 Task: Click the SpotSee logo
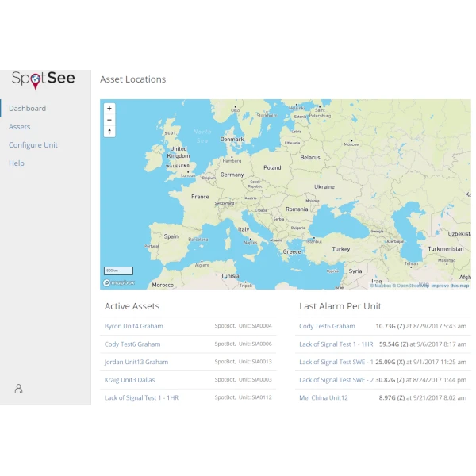point(43,79)
